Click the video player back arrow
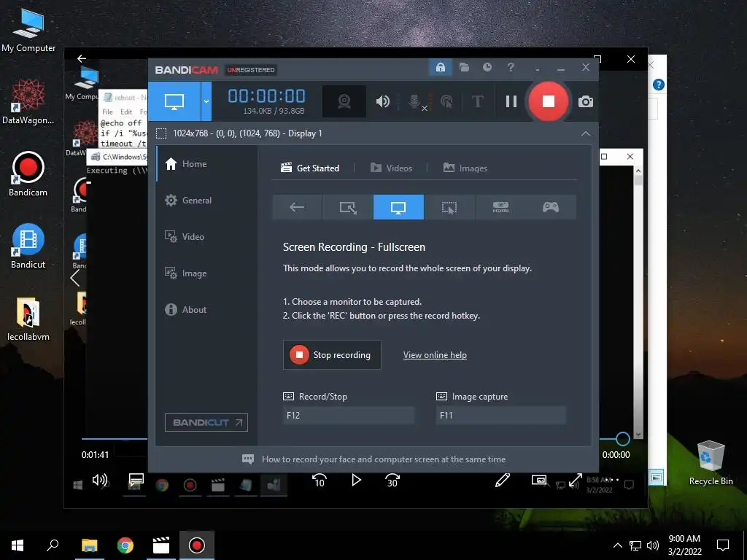The height and width of the screenshot is (560, 747). tap(82, 58)
